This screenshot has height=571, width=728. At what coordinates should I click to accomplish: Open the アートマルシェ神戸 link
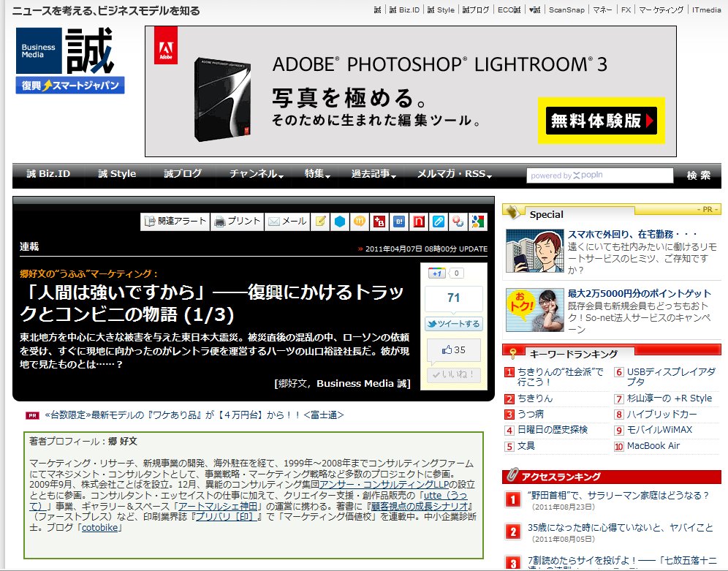218,507
